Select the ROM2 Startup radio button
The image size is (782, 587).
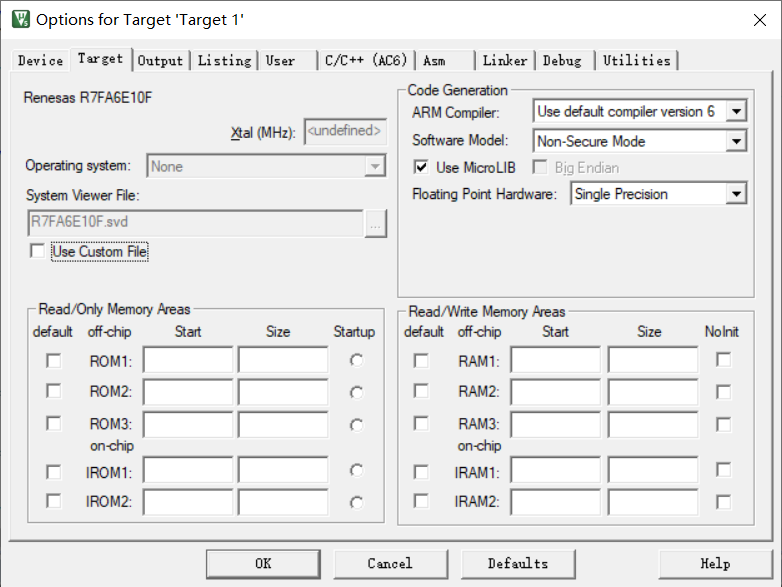click(x=357, y=392)
